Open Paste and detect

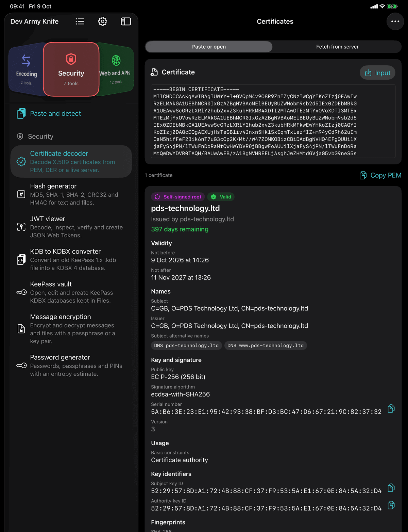pos(71,113)
